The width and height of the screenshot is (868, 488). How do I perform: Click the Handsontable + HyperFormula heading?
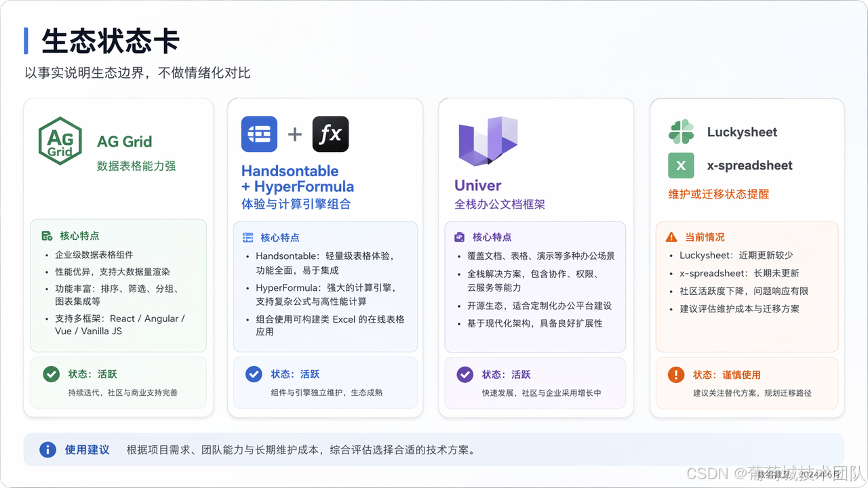pos(298,179)
